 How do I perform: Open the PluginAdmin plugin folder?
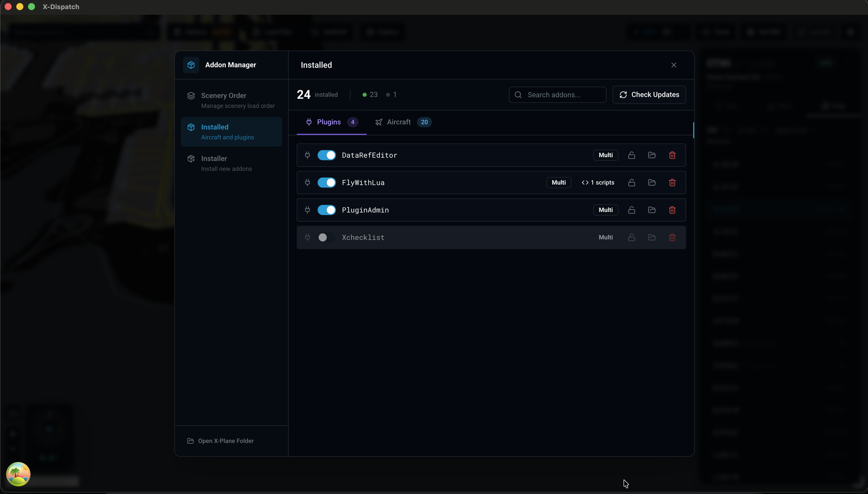coord(652,210)
